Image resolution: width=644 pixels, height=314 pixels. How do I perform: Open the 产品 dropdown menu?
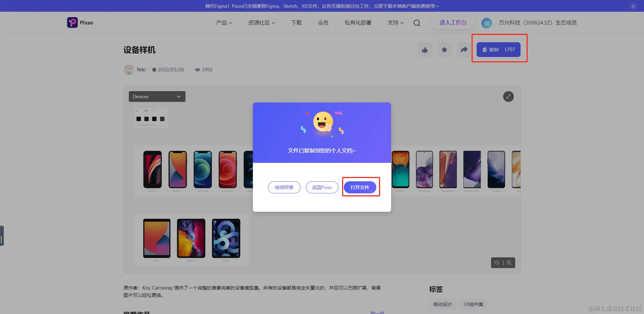(x=224, y=22)
